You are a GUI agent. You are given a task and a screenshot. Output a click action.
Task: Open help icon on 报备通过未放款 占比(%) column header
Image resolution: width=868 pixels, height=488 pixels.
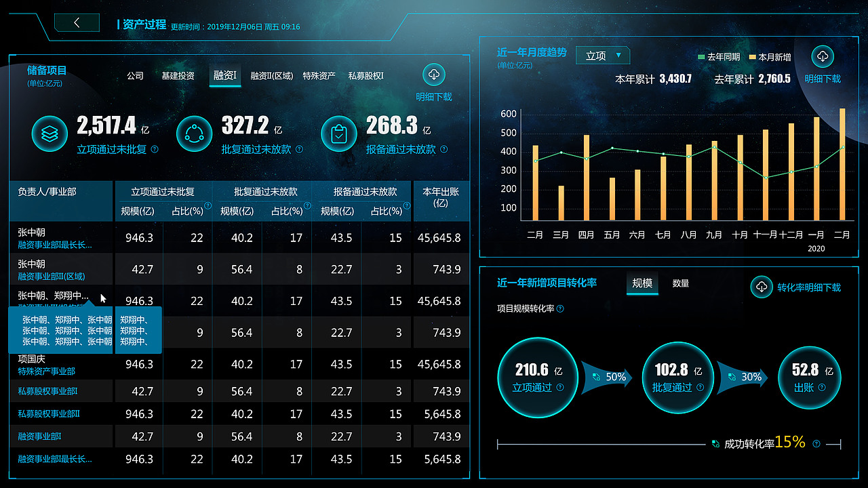[x=406, y=205]
